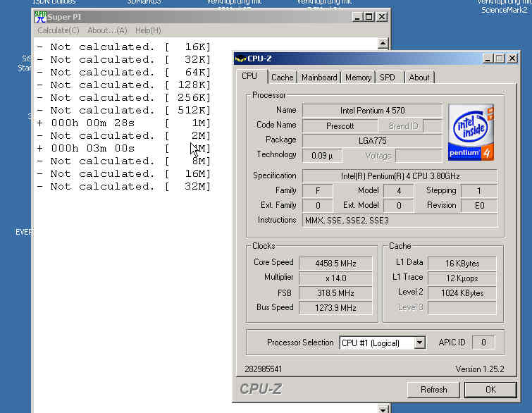Click the Super PI scrollbar up arrow
532x413 pixels.
pyautogui.click(x=383, y=43)
